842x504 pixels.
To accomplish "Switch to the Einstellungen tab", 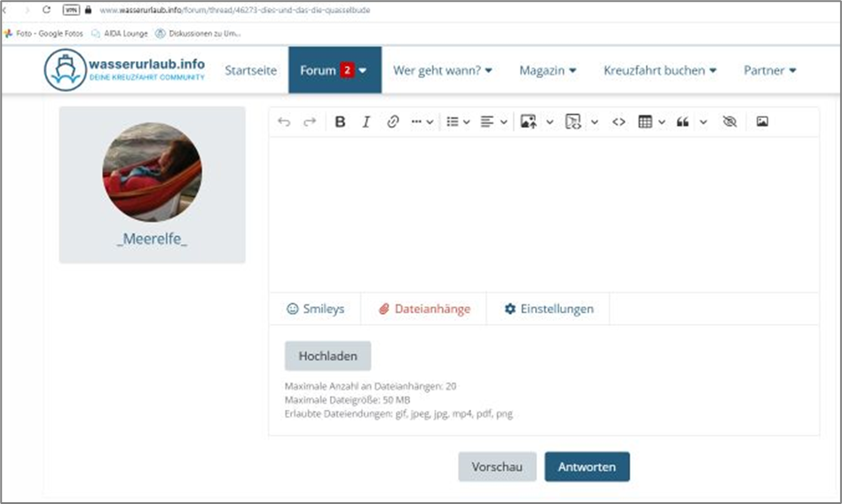I will coord(548,309).
